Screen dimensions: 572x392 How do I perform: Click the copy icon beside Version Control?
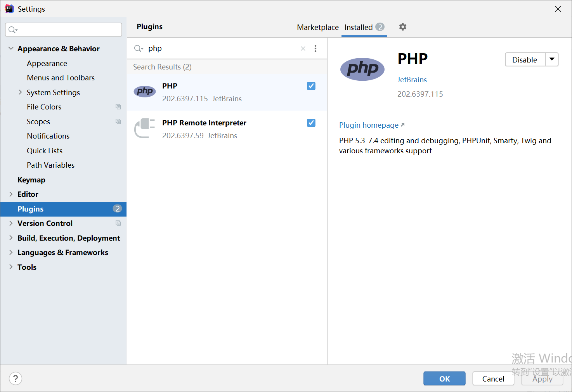[x=118, y=223]
